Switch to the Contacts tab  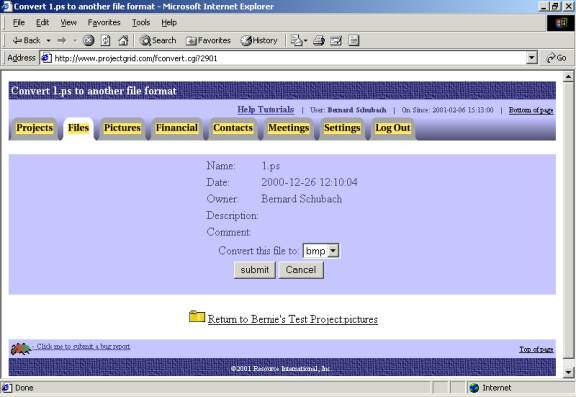(233, 128)
